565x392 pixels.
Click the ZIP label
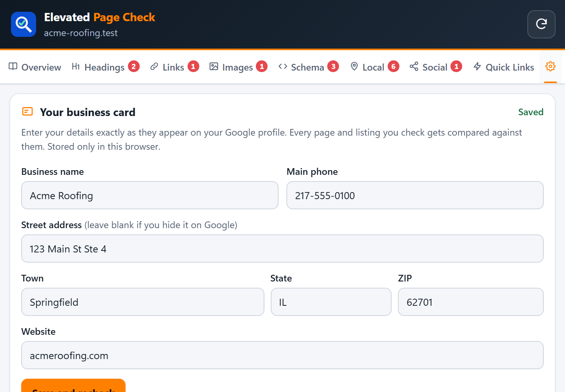coord(405,278)
